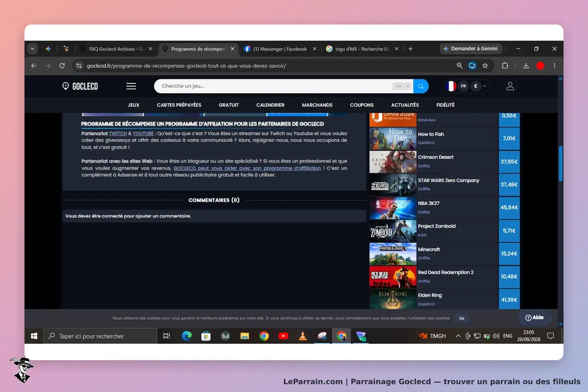Accept cookies with the Ok button
Image resolution: width=588 pixels, height=392 pixels.
point(462,318)
